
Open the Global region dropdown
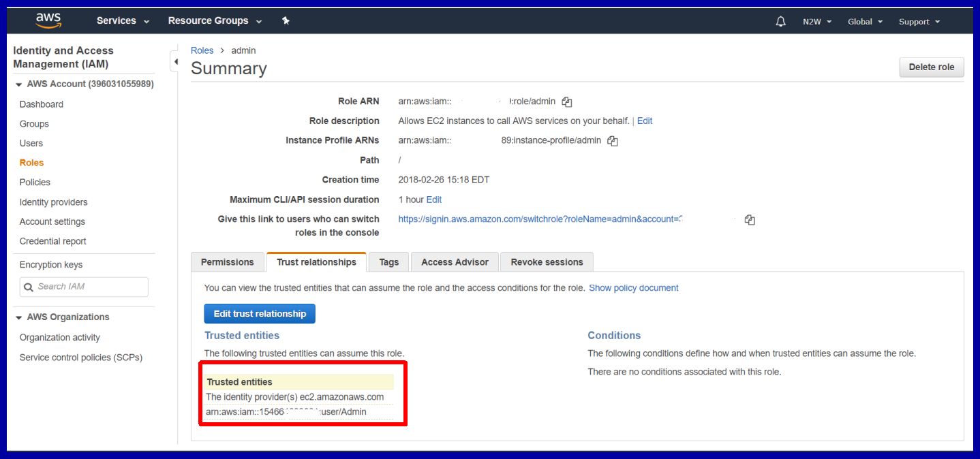865,22
